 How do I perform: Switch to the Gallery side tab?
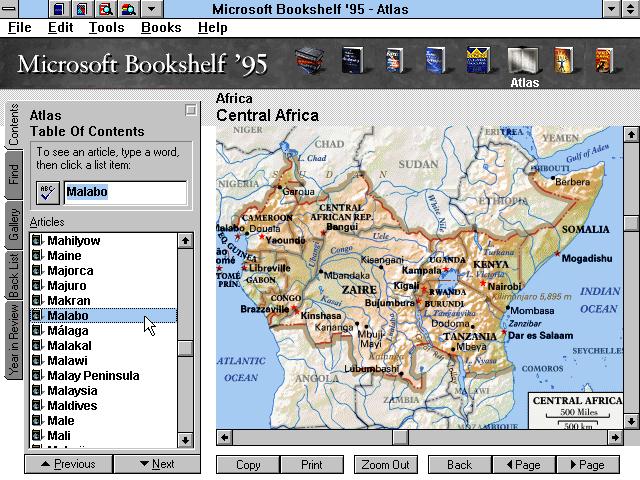[x=13, y=225]
